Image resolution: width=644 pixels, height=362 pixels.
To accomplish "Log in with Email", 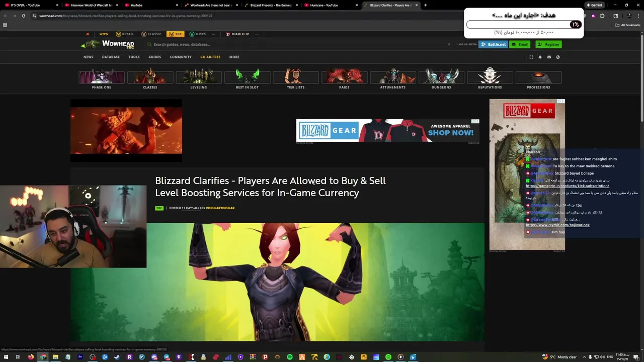I will coord(520,44).
